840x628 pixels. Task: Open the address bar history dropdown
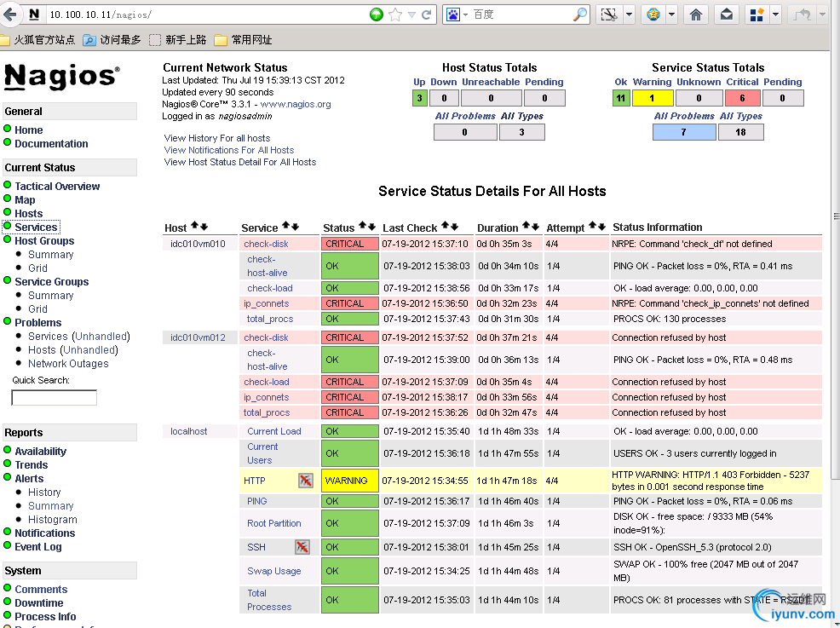click(x=411, y=14)
